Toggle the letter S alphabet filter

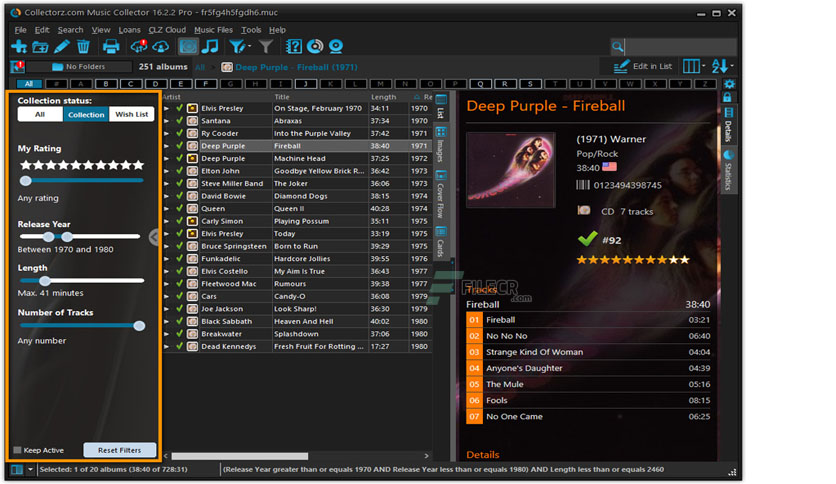click(x=530, y=84)
